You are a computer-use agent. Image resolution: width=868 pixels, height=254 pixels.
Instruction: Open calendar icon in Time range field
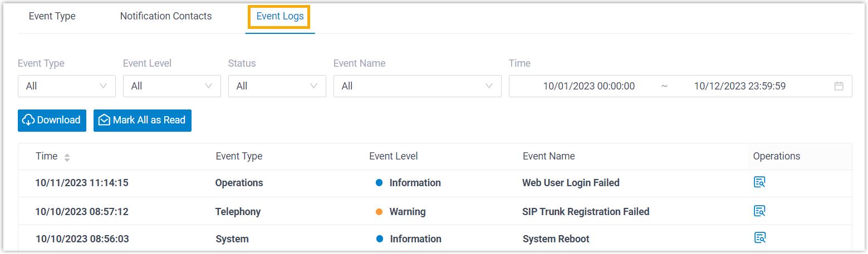(x=839, y=86)
